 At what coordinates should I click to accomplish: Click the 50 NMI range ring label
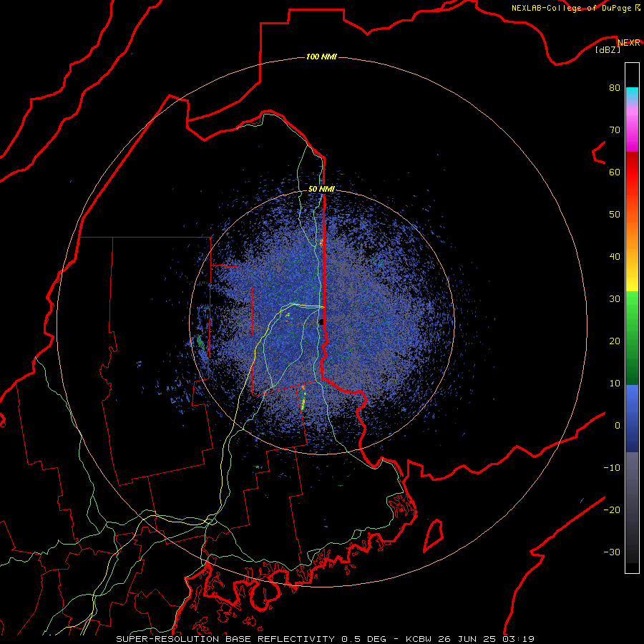[x=321, y=189]
